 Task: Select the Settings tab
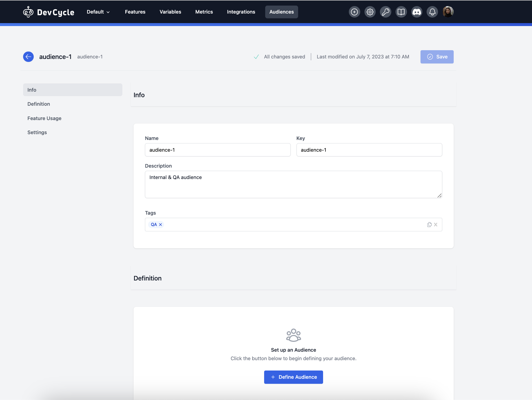pyautogui.click(x=37, y=132)
